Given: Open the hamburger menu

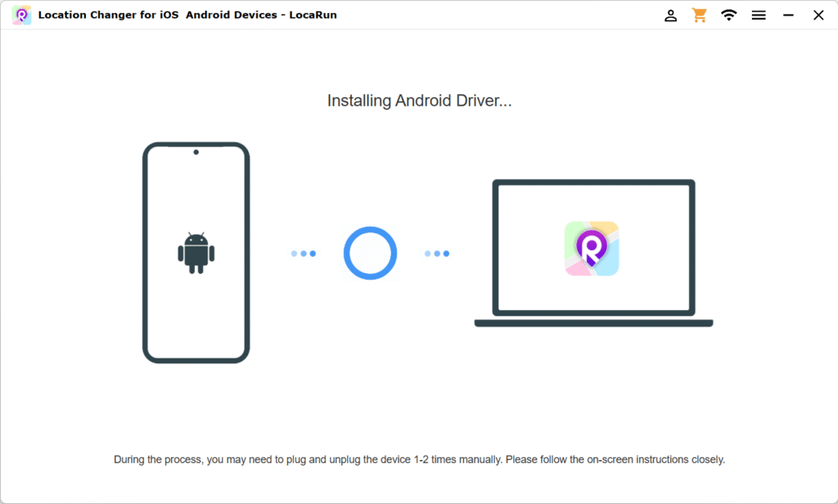Looking at the screenshot, I should pos(759,16).
